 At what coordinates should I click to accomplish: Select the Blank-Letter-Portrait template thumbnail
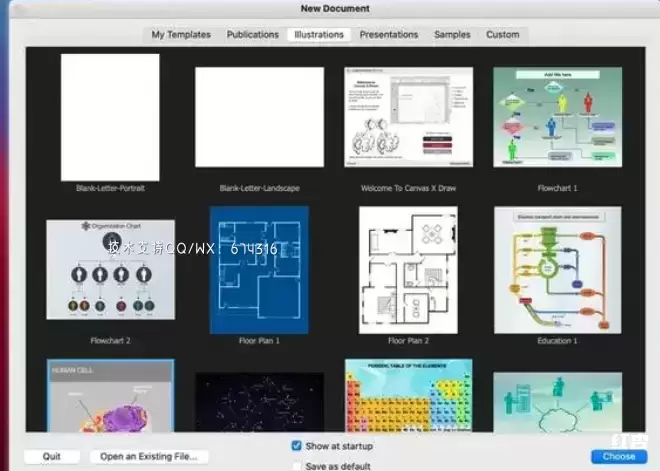pyautogui.click(x=110, y=117)
